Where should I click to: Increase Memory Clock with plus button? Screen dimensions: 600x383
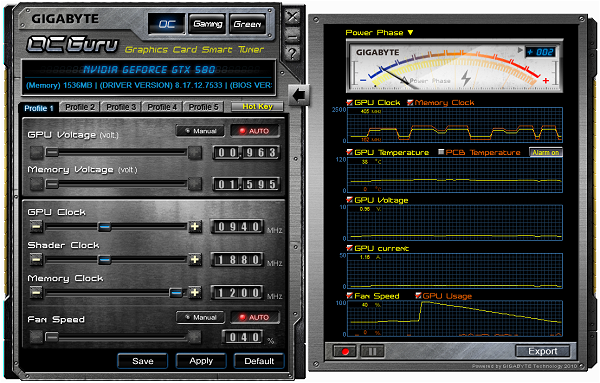pyautogui.click(x=195, y=293)
